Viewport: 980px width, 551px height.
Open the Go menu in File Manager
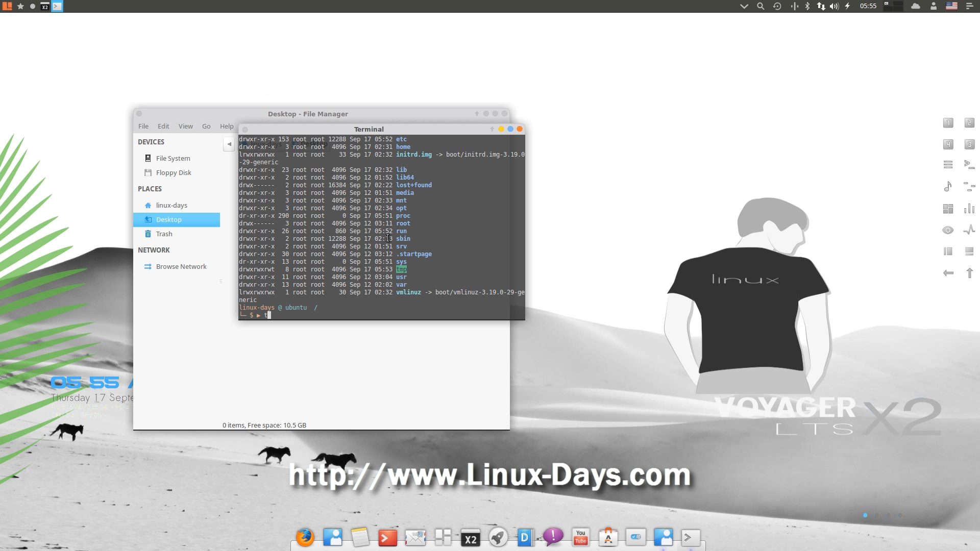[x=206, y=126]
